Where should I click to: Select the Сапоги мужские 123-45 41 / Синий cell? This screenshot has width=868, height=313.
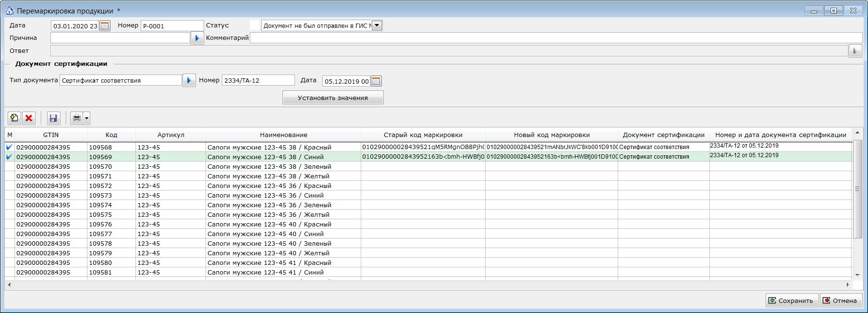[x=283, y=272]
